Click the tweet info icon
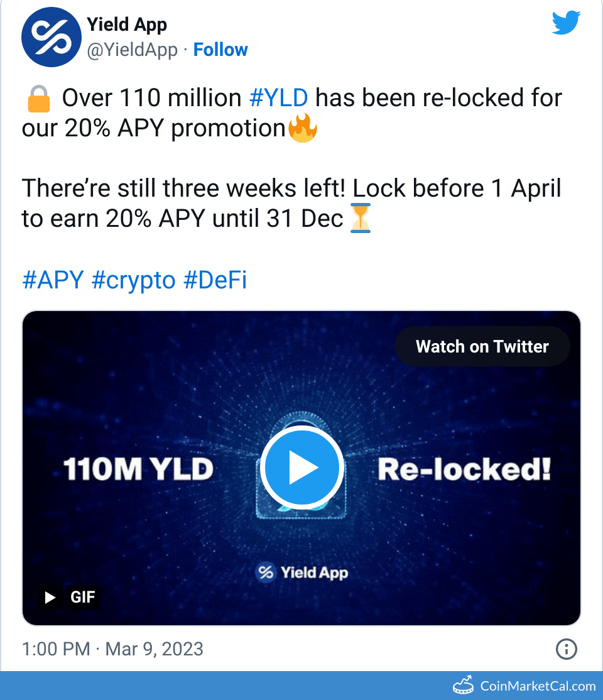 click(x=567, y=649)
